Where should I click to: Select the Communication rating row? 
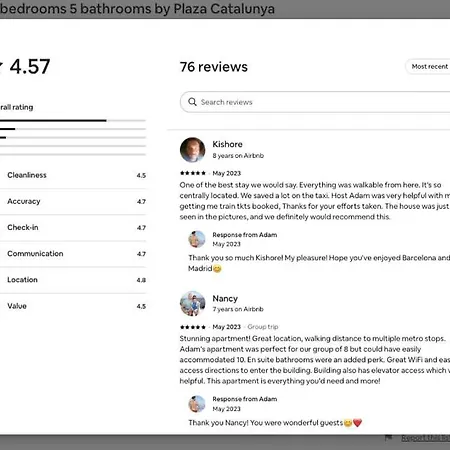[x=73, y=254]
